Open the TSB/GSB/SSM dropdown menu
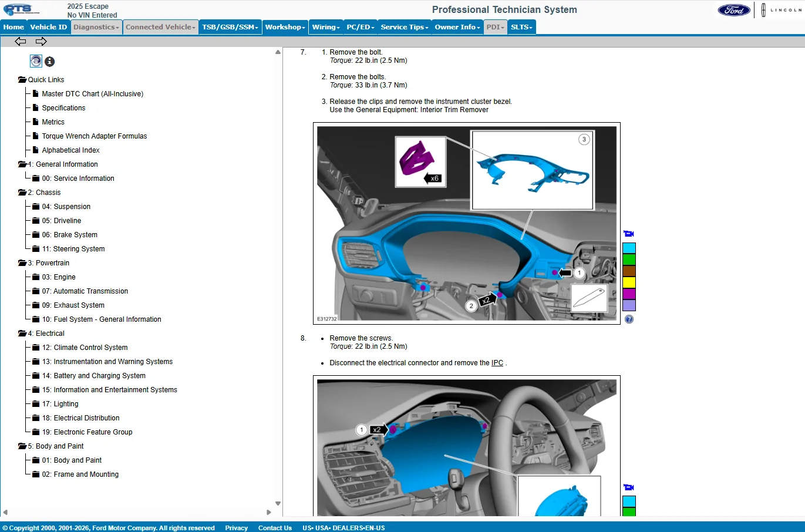 (230, 27)
